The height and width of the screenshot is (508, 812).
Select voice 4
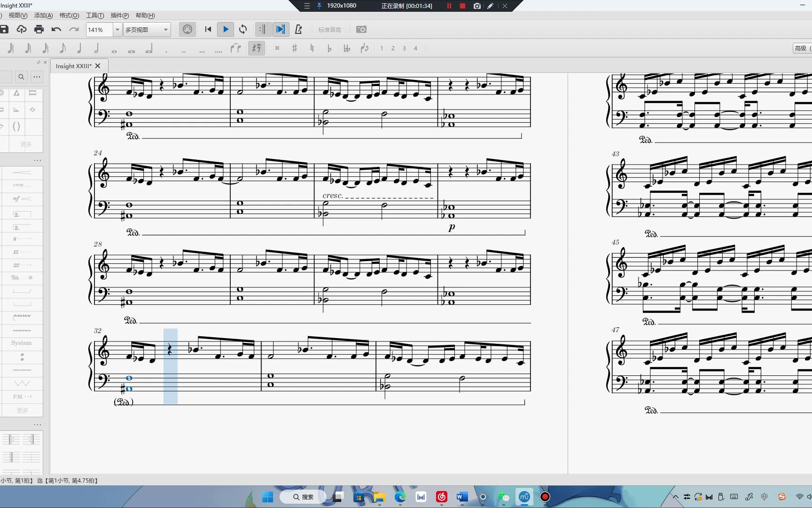[x=415, y=48]
